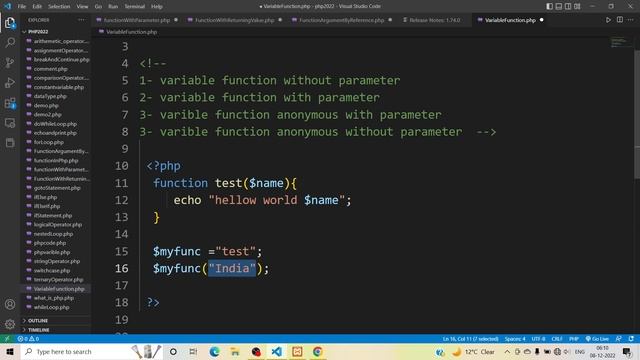The height and width of the screenshot is (360, 640).
Task: Open the Accounts icon in activity bar
Action: (10, 304)
